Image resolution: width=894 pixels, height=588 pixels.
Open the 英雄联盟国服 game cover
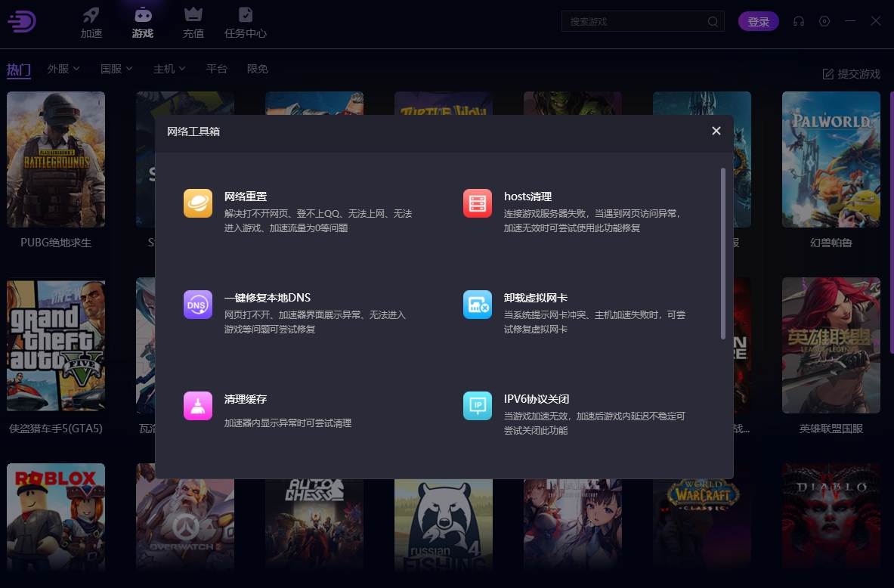pos(831,345)
